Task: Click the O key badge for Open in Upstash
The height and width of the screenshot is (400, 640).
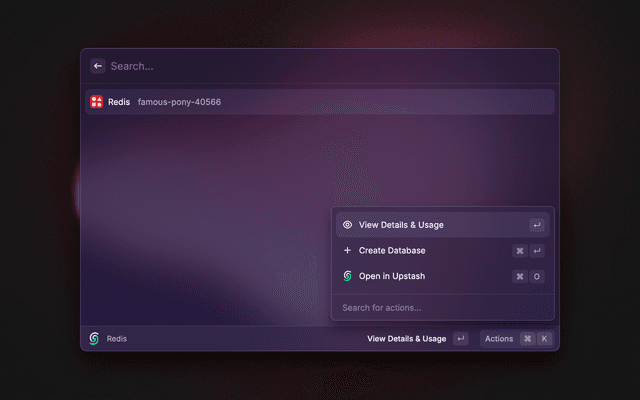Action: pyautogui.click(x=537, y=276)
